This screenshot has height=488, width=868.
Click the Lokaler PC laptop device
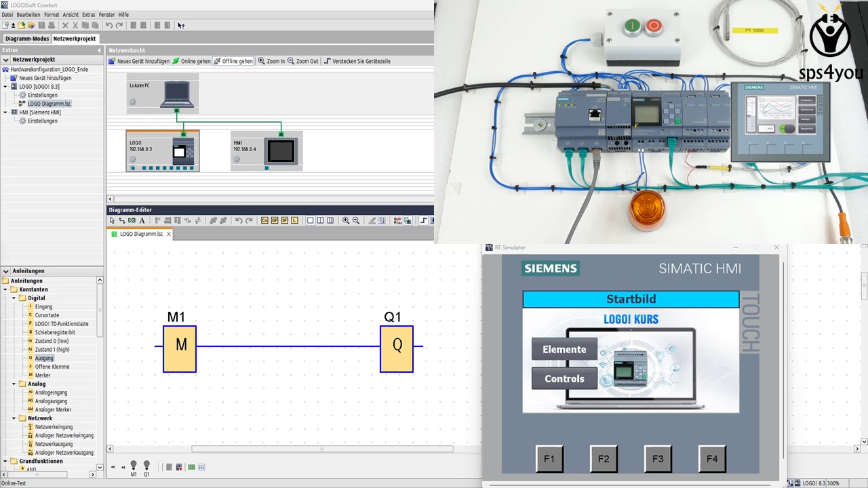point(163,93)
